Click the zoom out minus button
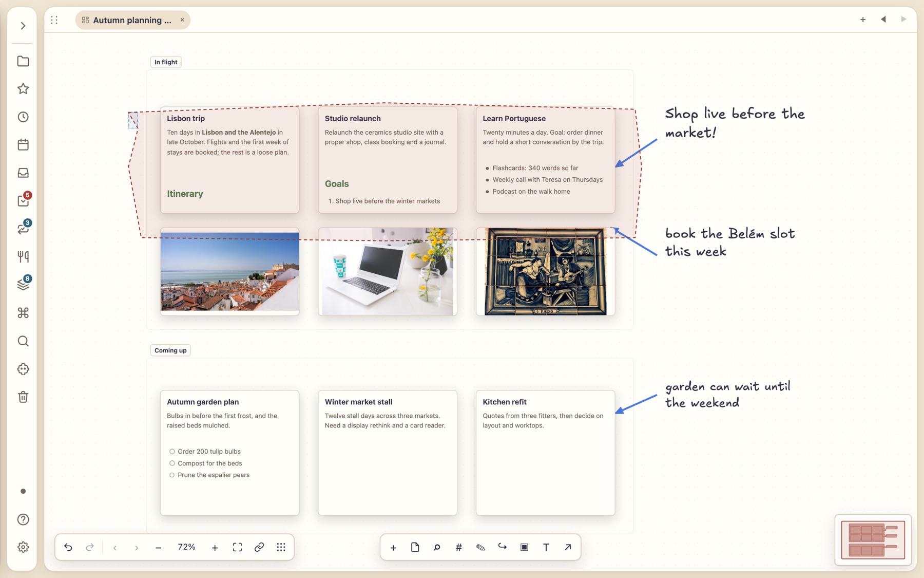The image size is (924, 578). [x=159, y=548]
